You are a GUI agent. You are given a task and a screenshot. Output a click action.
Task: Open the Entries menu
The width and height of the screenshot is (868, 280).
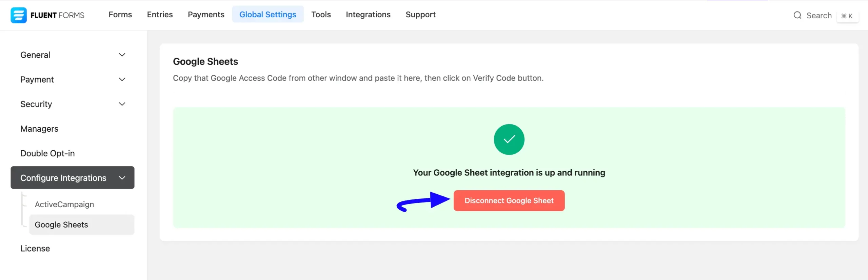tap(160, 15)
